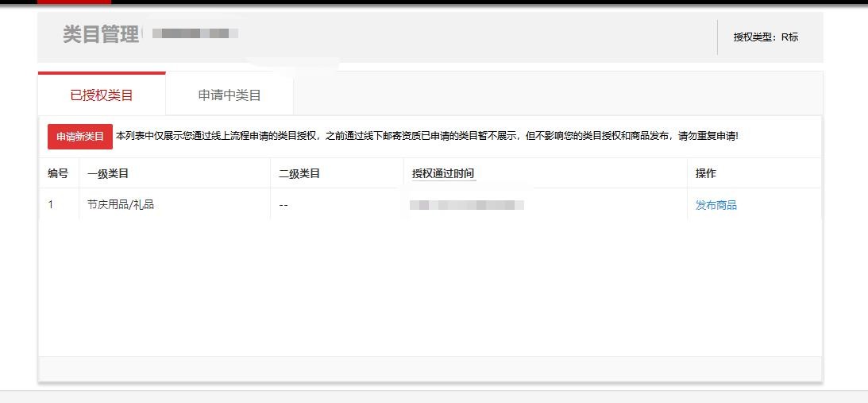The width and height of the screenshot is (868, 403).
Task: Click the 操作 column header
Action: coord(706,173)
